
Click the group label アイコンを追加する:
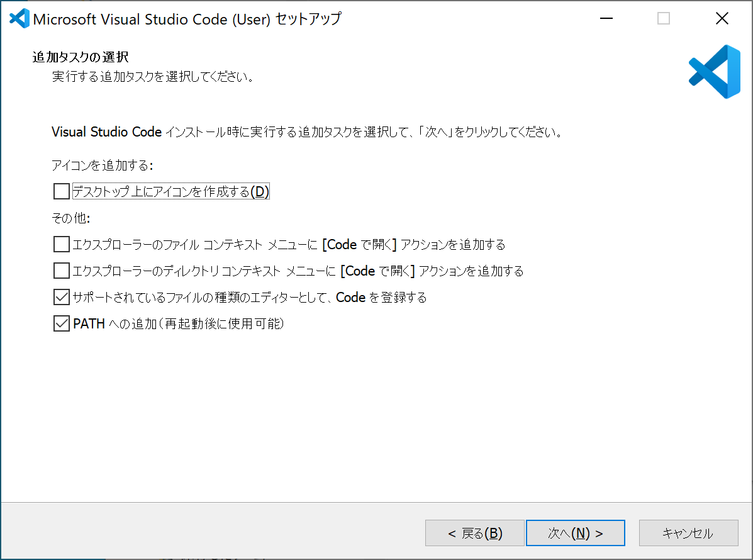(103, 165)
